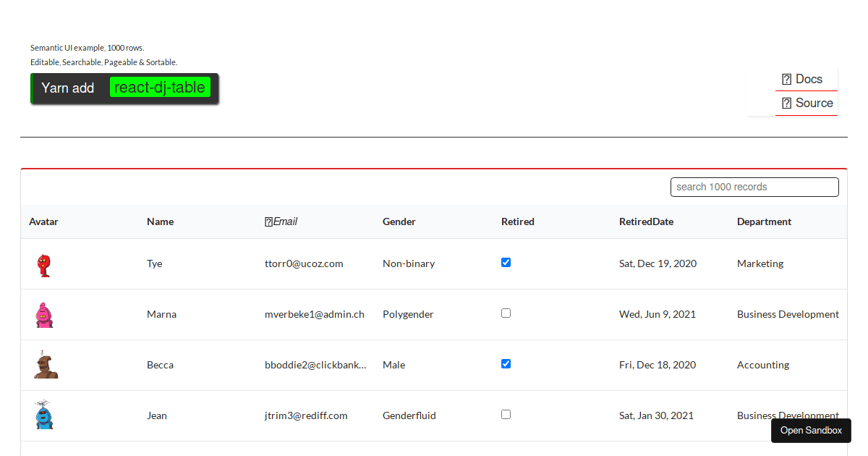Click the Open Sandbox button
868x456 pixels.
[x=811, y=430]
